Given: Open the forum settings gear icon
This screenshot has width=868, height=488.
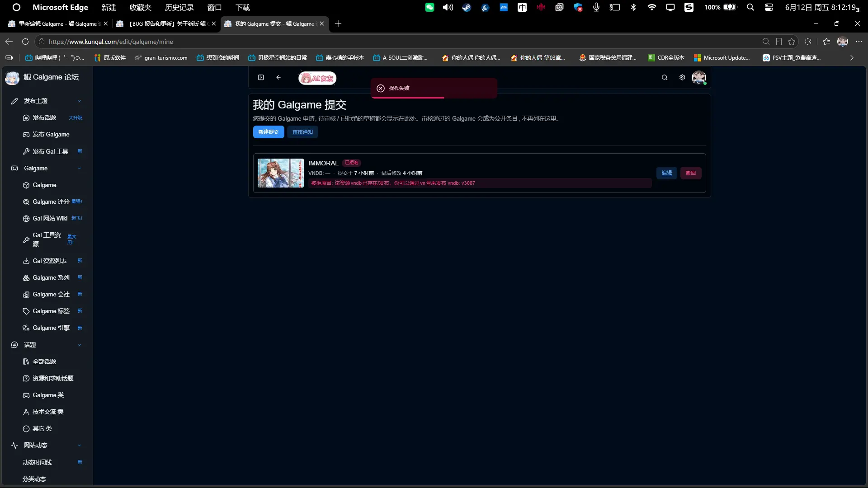Looking at the screenshot, I should coord(682,77).
